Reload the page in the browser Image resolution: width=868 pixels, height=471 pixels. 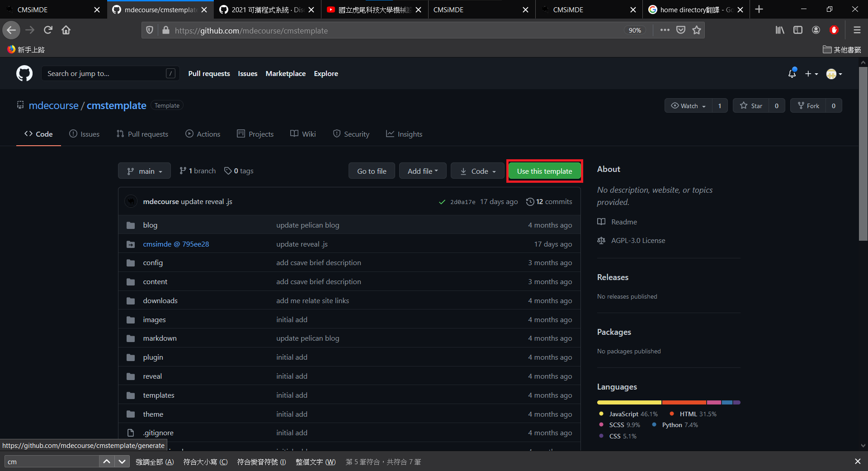(48, 30)
